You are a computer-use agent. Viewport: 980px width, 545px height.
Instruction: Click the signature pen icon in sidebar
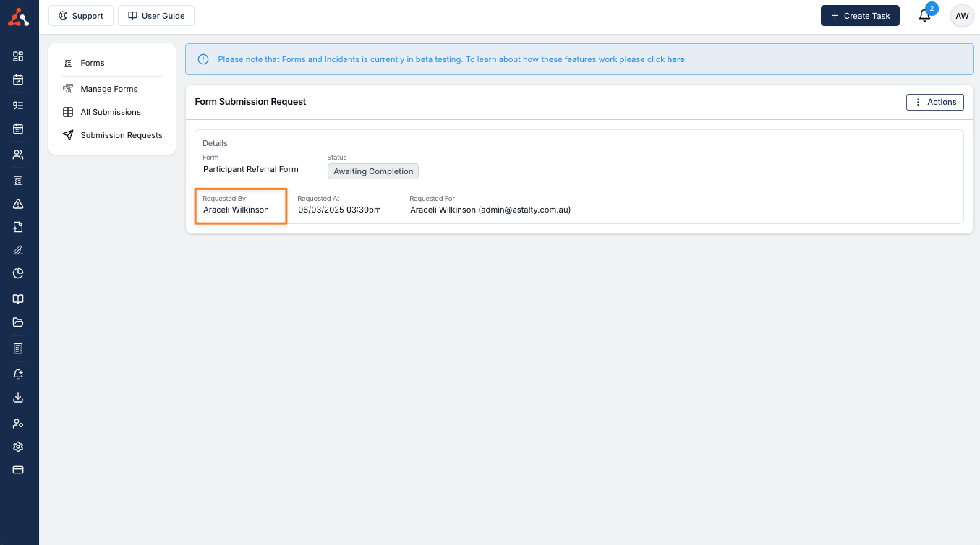point(18,250)
